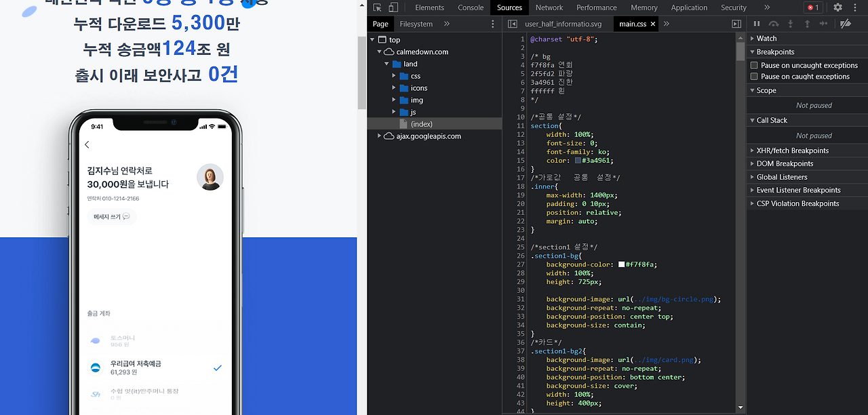Click the css folder icon
868x415 pixels.
point(403,76)
